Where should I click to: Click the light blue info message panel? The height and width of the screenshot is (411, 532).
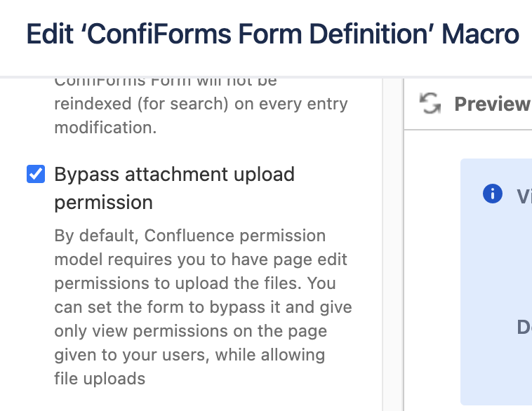coord(496,281)
